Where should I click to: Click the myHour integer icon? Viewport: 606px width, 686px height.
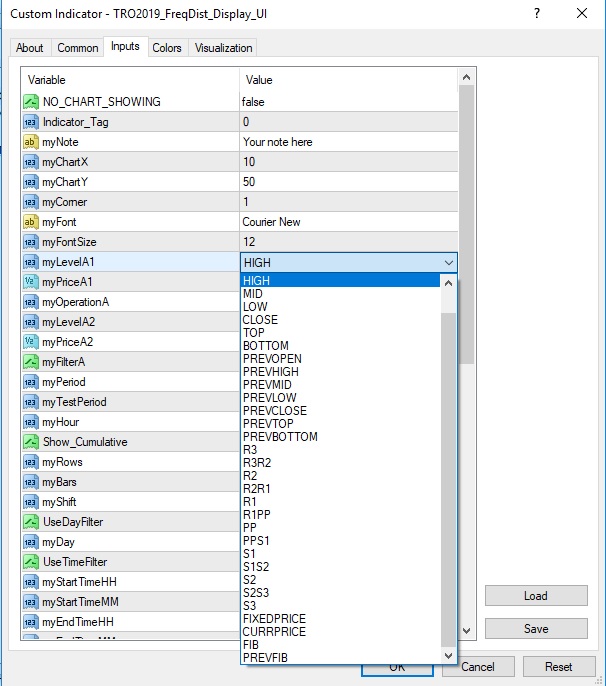[31, 422]
